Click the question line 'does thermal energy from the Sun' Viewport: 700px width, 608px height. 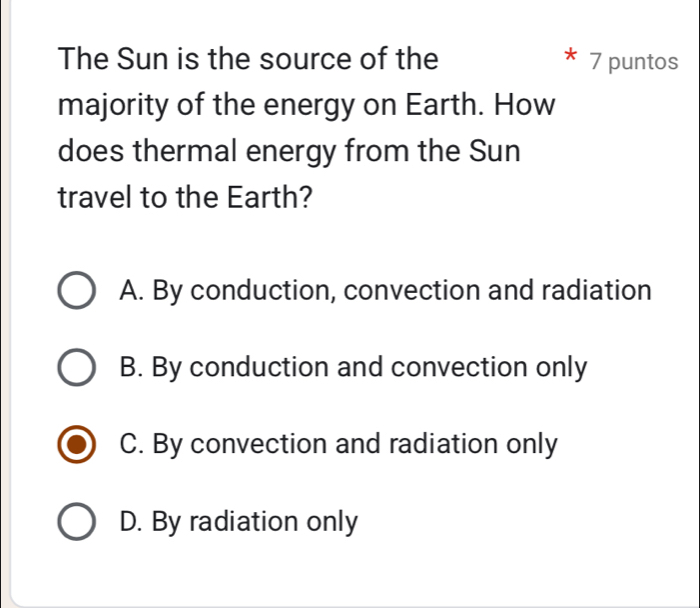coord(289,152)
